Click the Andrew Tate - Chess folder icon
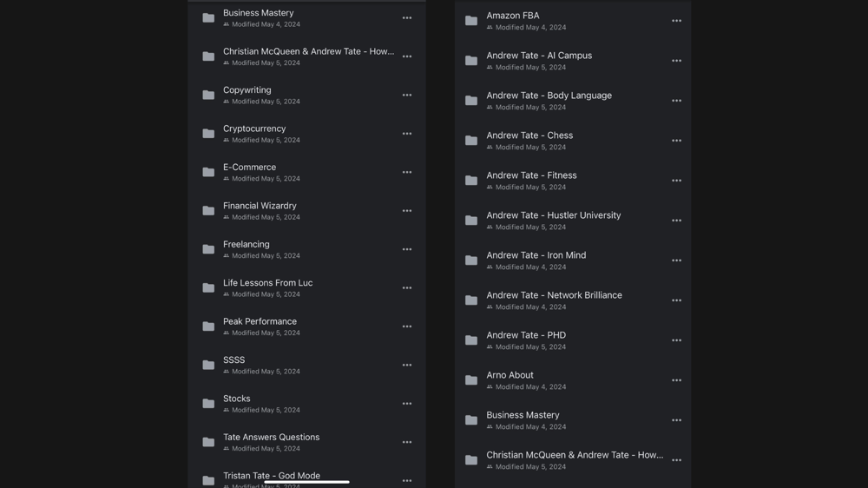 pos(471,141)
